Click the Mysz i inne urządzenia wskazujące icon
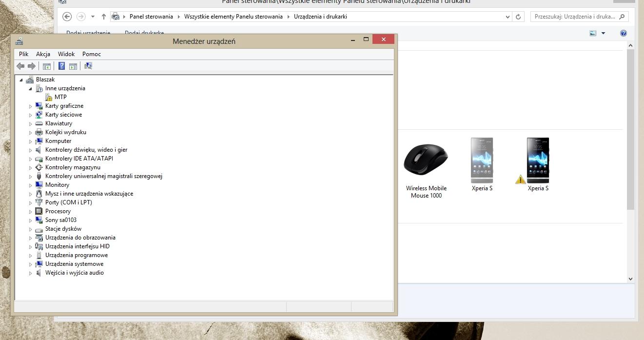The height and width of the screenshot is (340, 644). point(39,194)
